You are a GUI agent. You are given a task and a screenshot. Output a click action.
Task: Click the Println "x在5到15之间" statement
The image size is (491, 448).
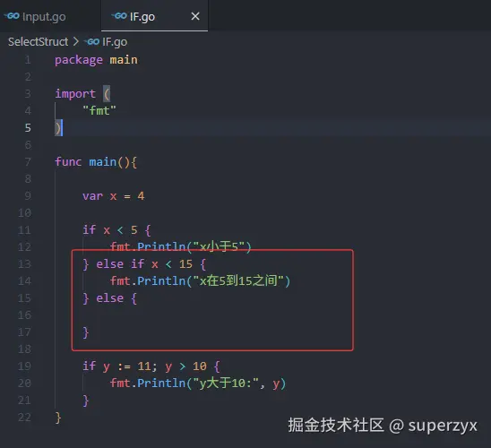(x=200, y=280)
